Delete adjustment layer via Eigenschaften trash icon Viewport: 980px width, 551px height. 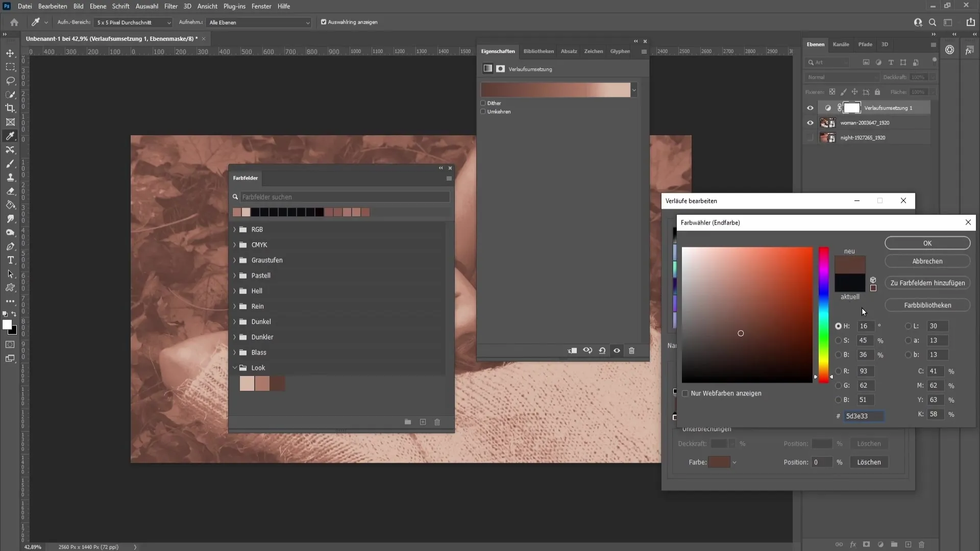click(x=631, y=350)
